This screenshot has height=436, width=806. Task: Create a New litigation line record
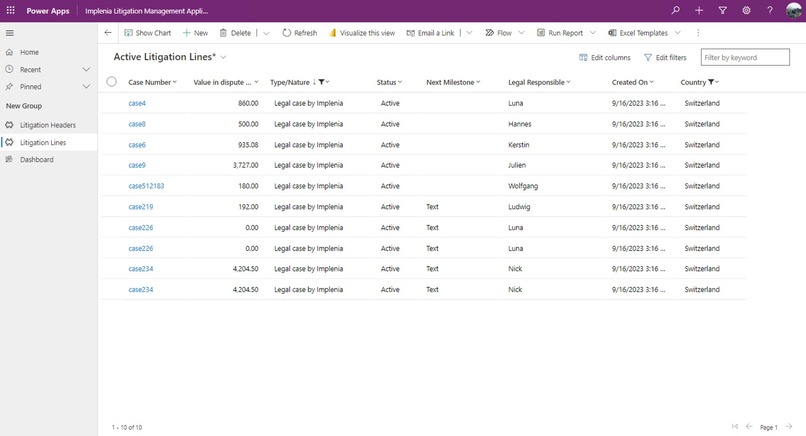(x=195, y=33)
